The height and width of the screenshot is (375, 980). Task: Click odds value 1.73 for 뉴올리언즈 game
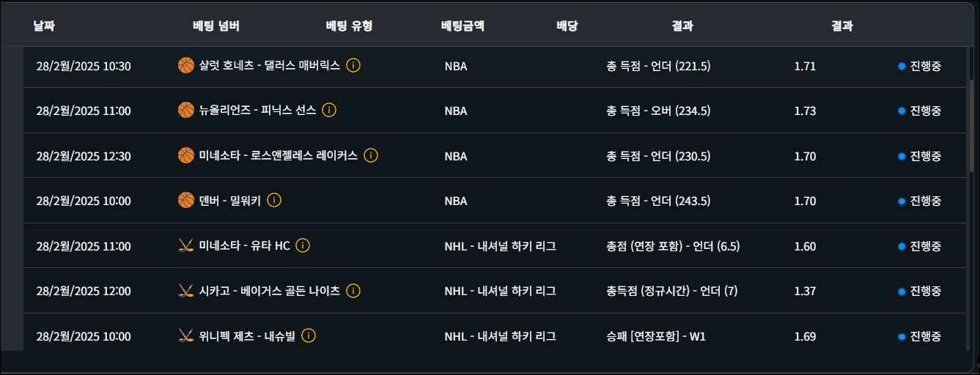tap(805, 111)
